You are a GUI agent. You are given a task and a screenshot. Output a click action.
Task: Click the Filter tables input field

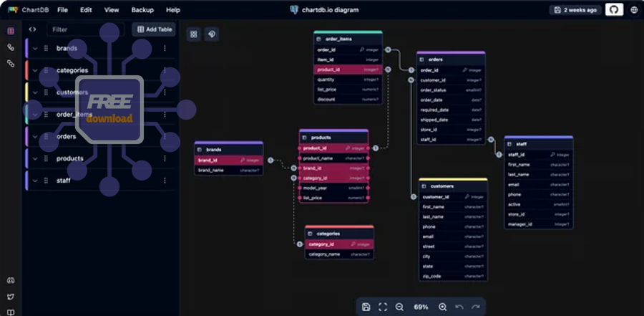point(85,29)
